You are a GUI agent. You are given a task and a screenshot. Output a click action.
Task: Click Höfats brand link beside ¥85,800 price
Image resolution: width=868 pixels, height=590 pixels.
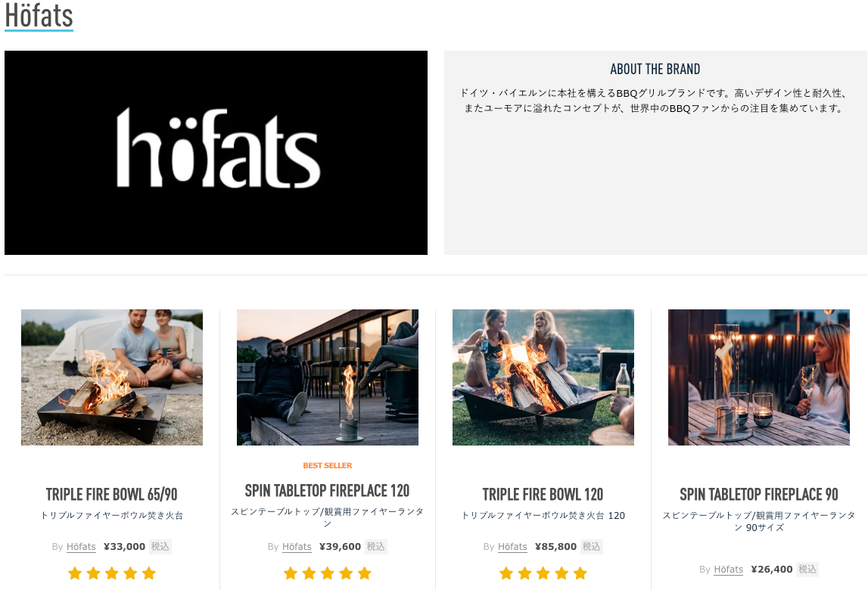(512, 547)
